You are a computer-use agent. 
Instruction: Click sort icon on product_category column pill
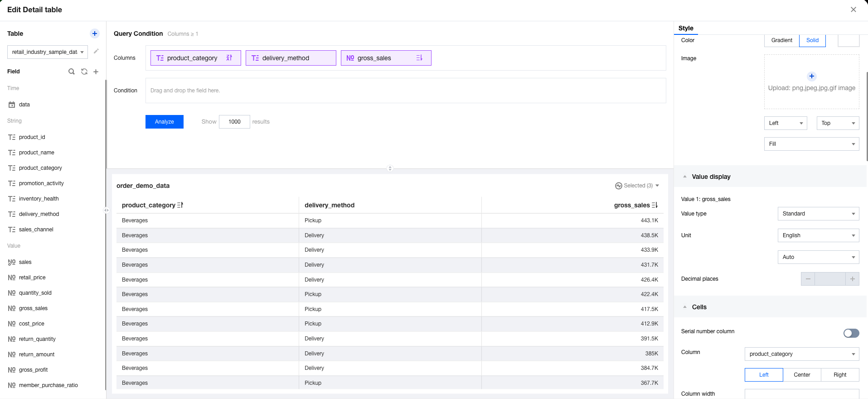coord(229,58)
